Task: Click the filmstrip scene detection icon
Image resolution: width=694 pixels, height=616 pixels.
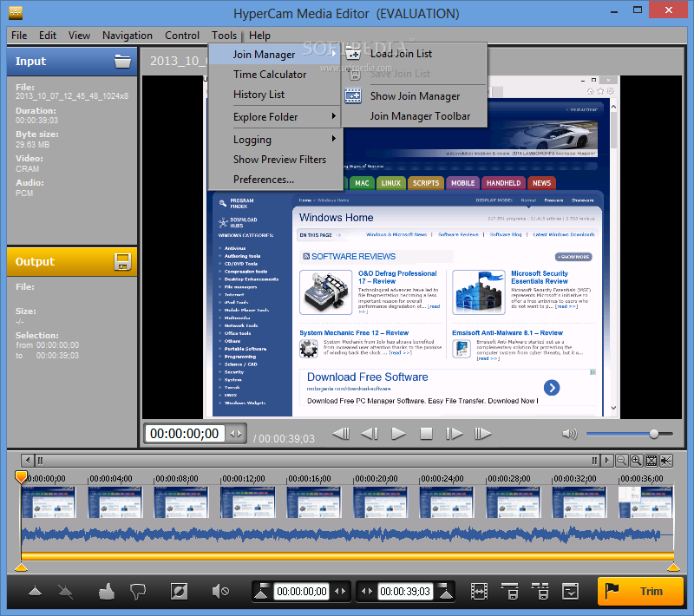Action: pyautogui.click(x=479, y=591)
